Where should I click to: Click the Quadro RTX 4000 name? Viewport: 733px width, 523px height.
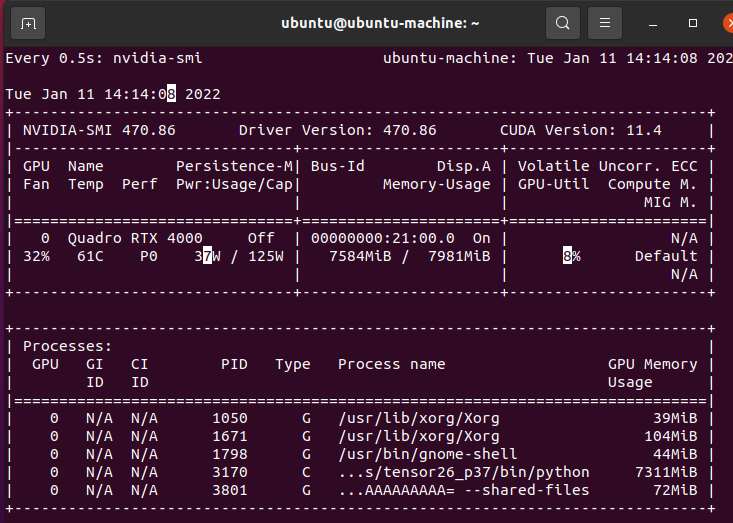tap(135, 238)
